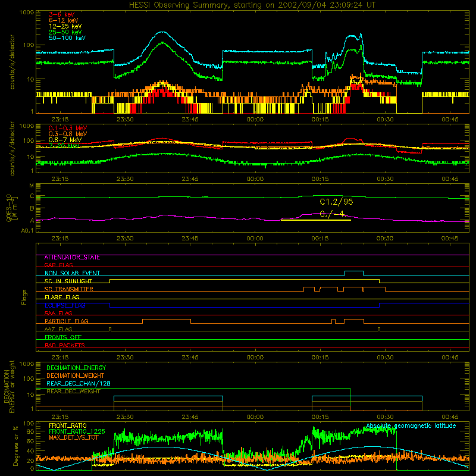Select the DECIMATION_WEIGHT legend label
Screen dimensions: 476x476
point(76,376)
